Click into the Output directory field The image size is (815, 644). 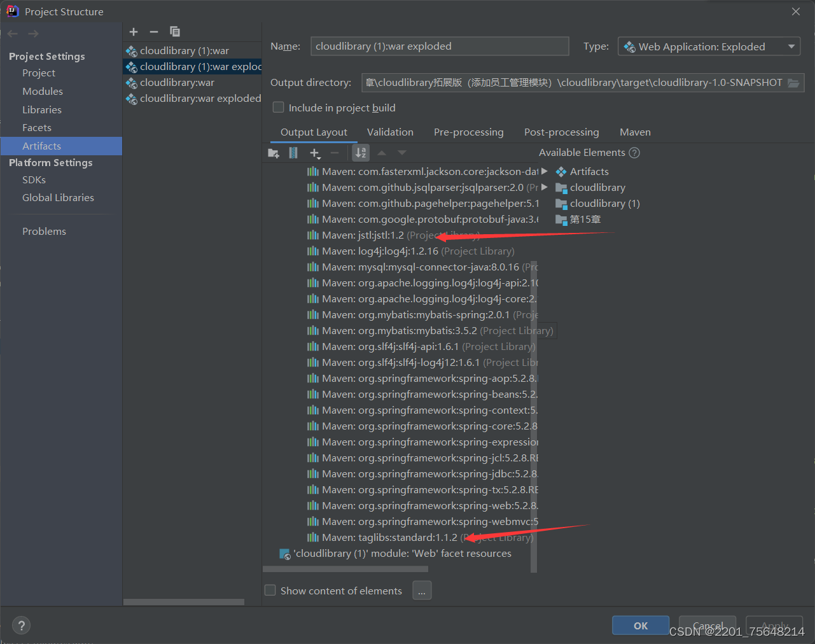pos(573,83)
